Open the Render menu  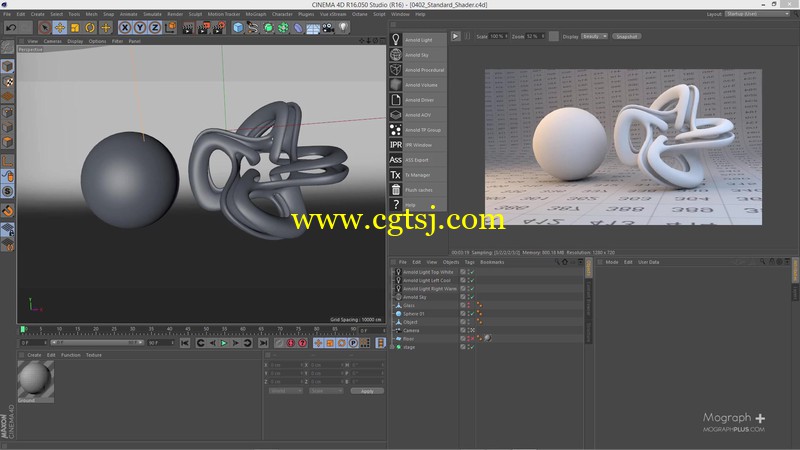tap(175, 14)
